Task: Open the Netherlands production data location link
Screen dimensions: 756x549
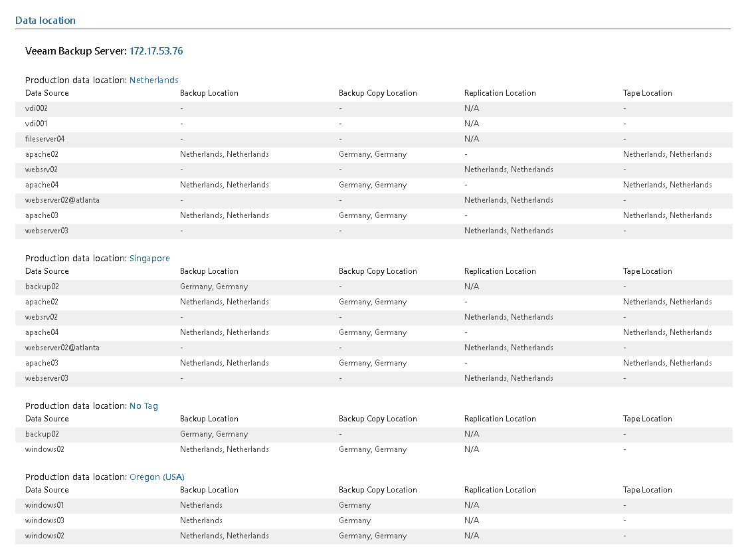Action: (154, 80)
